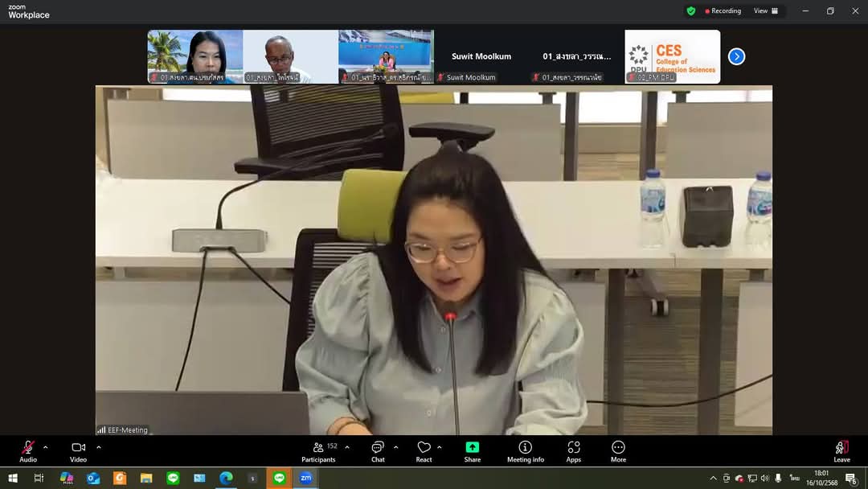Expand video options arrow next to Video
Image resolution: width=868 pixels, height=489 pixels.
pyautogui.click(x=99, y=447)
